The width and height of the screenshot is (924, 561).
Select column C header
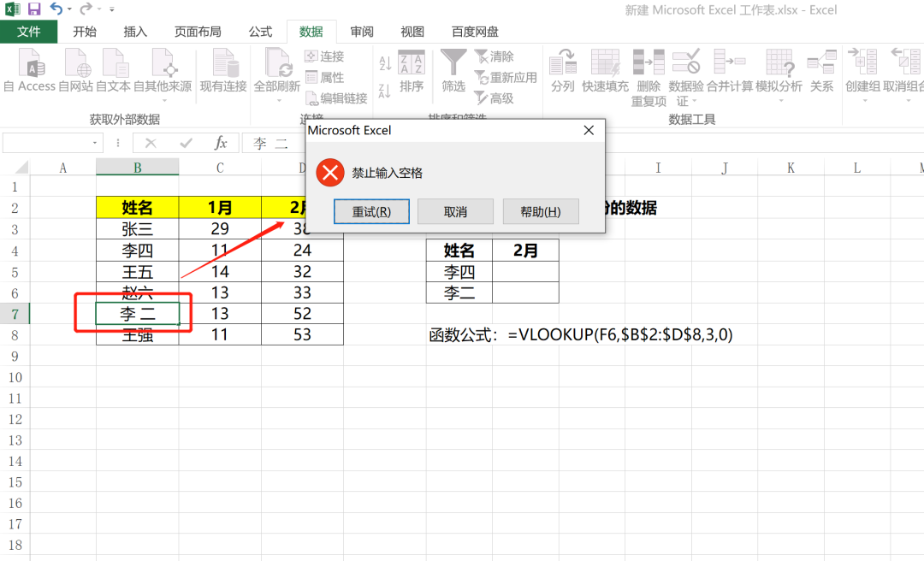pyautogui.click(x=220, y=168)
